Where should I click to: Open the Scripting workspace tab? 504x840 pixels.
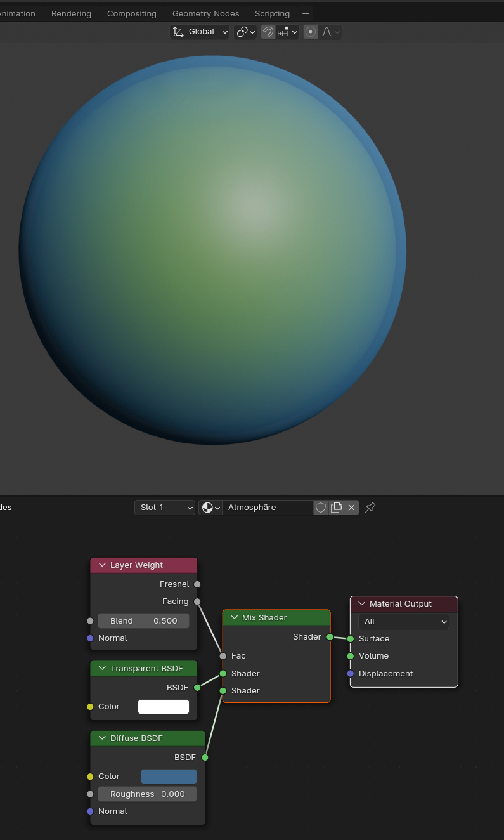tap(272, 13)
